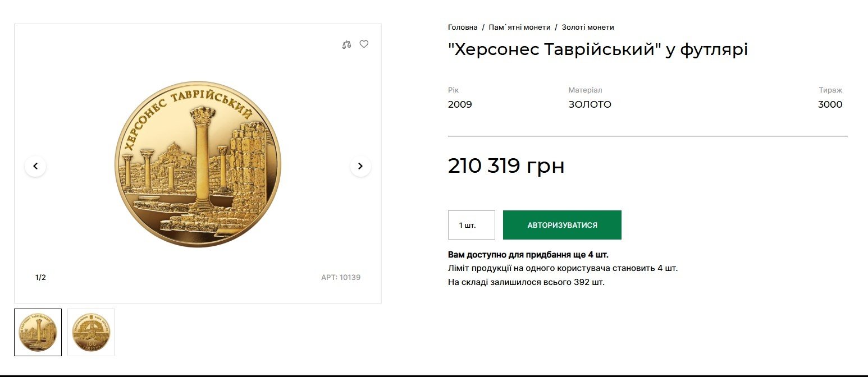This screenshot has width=868, height=377.
Task: Click the 1/2 image counter
Action: point(40,277)
